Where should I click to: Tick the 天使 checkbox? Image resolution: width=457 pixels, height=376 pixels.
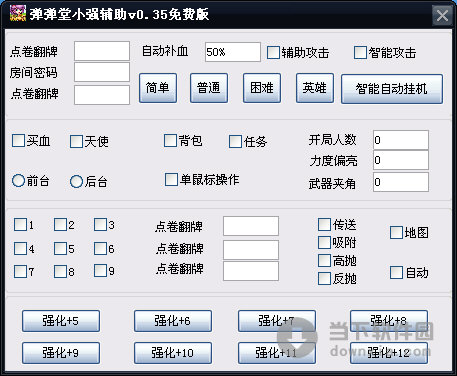tap(76, 141)
